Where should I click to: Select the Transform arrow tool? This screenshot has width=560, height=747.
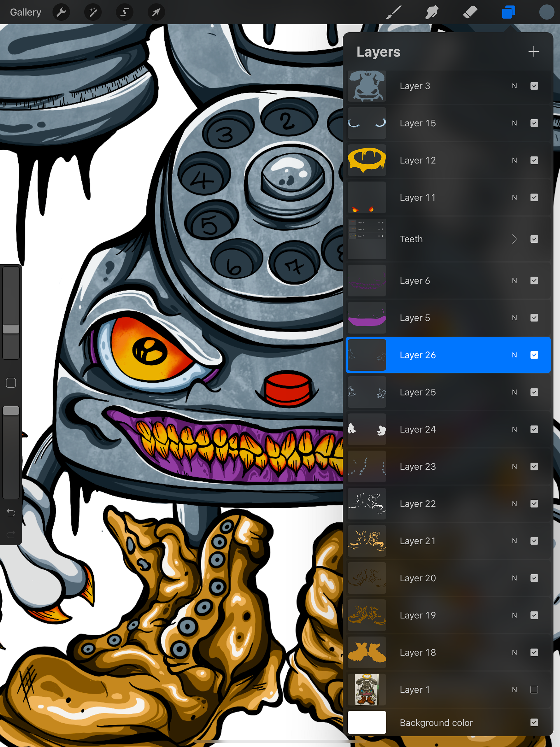(156, 13)
